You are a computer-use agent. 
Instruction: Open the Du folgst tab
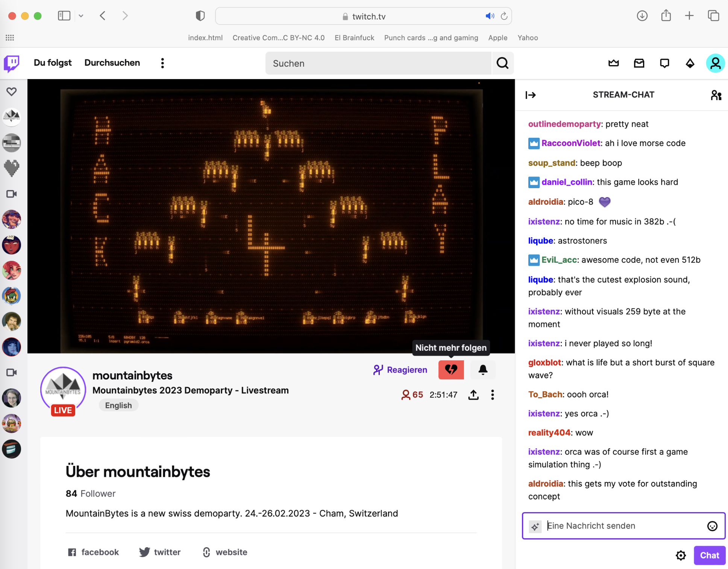point(53,63)
